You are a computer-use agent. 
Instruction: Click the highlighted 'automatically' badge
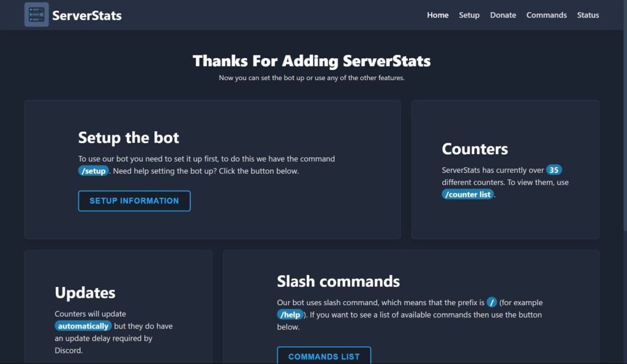click(83, 326)
